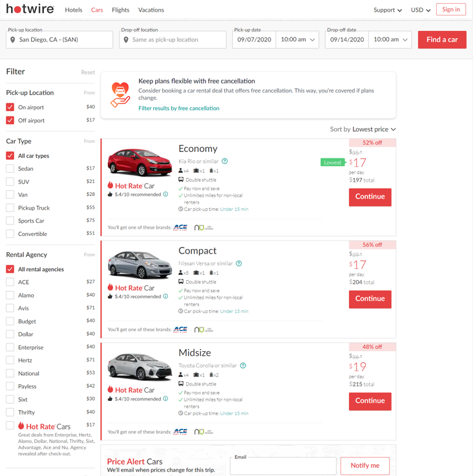Click the Lowest price badge on Economy card
473x476 pixels.
pyautogui.click(x=333, y=162)
